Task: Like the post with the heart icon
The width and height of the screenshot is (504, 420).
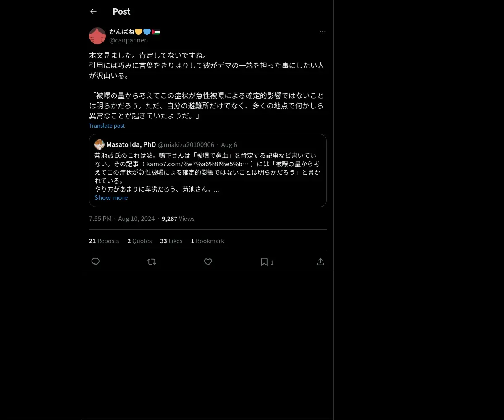Action: pos(208,262)
